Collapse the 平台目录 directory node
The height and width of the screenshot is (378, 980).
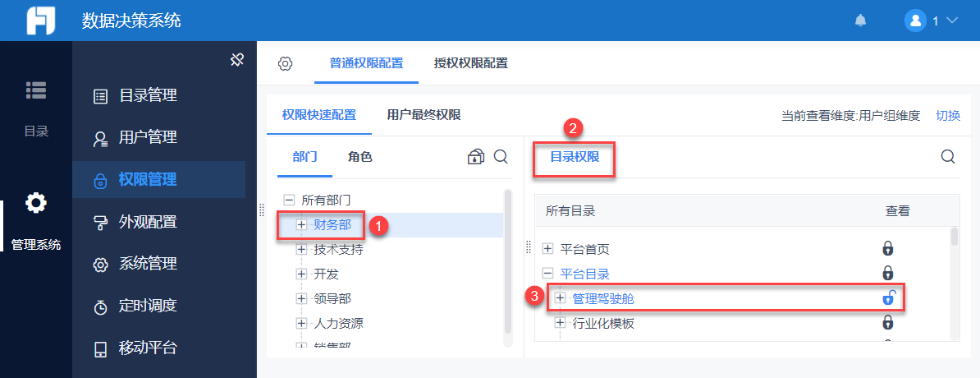pos(548,274)
